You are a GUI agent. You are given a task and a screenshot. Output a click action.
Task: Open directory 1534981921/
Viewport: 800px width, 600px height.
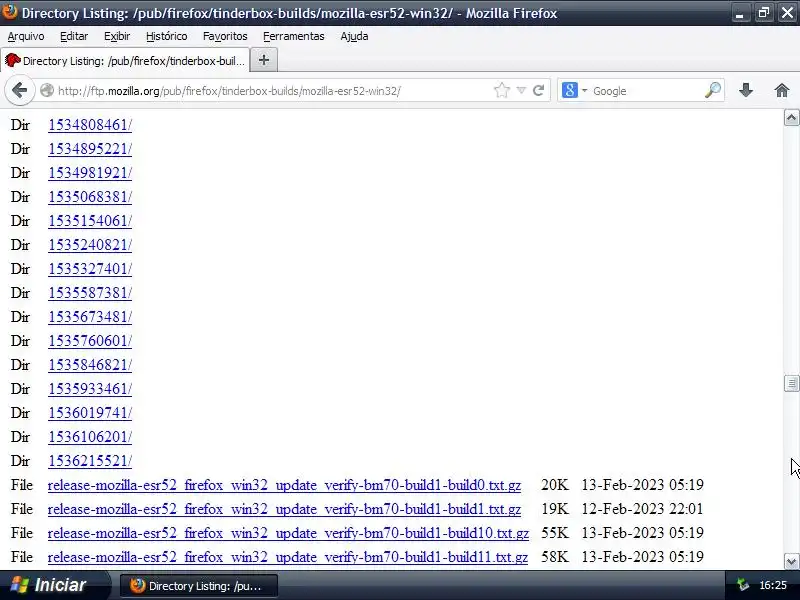90,173
